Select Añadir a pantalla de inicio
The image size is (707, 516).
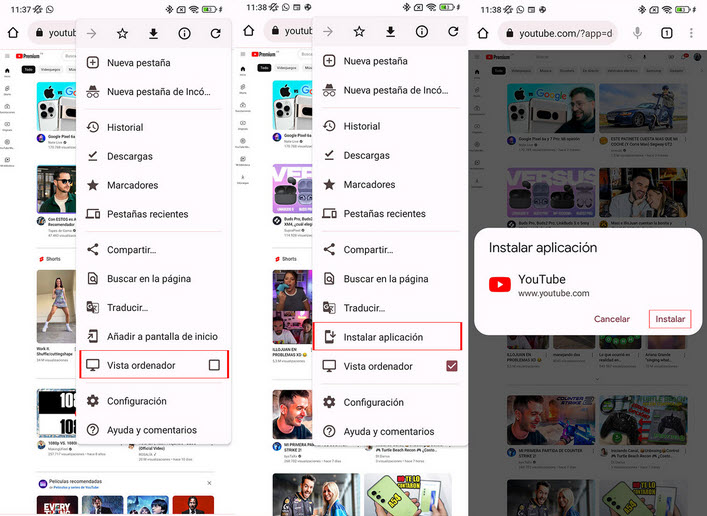[x=154, y=336]
